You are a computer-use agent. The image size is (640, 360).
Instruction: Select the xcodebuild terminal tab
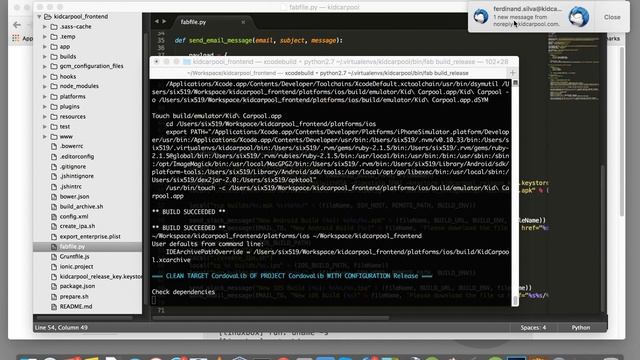[328, 73]
